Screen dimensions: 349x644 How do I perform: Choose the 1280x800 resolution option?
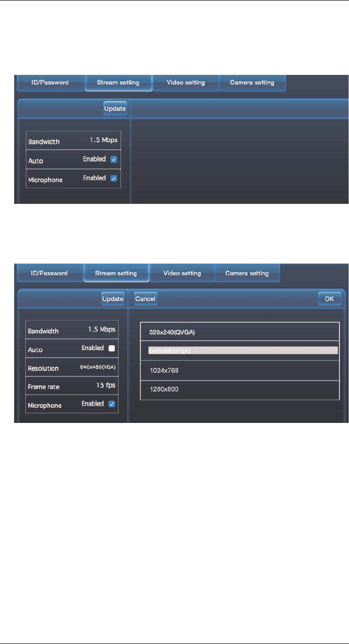pyautogui.click(x=240, y=390)
